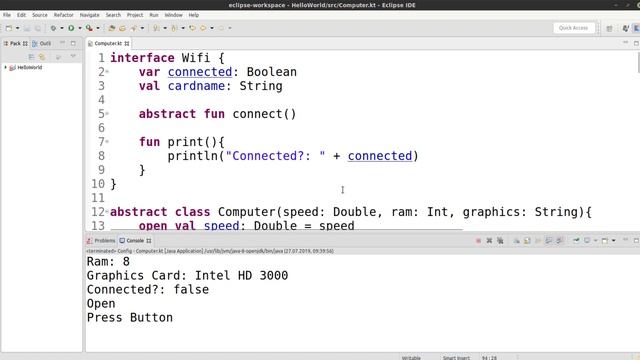Open the External Tools dropdown arrow

(x=98, y=28)
